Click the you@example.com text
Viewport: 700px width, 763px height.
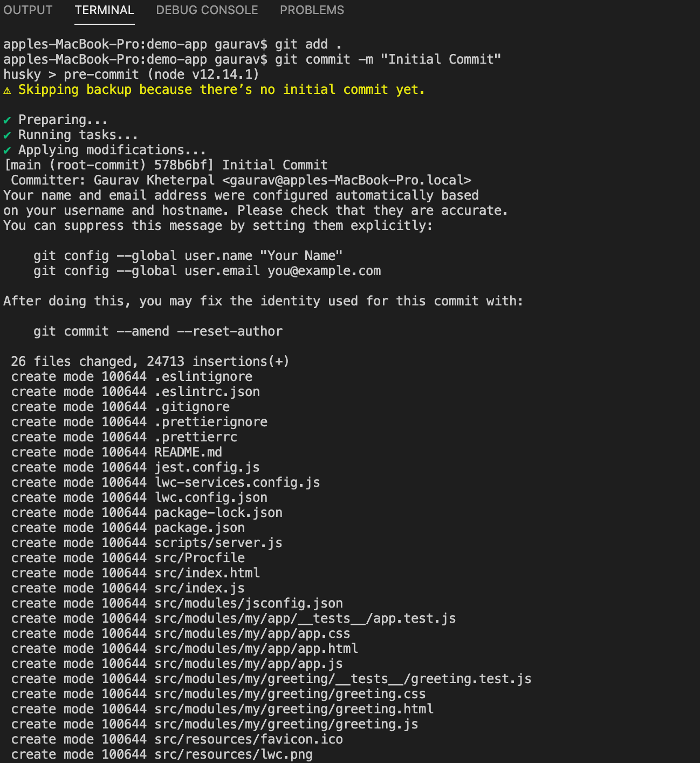[324, 271]
